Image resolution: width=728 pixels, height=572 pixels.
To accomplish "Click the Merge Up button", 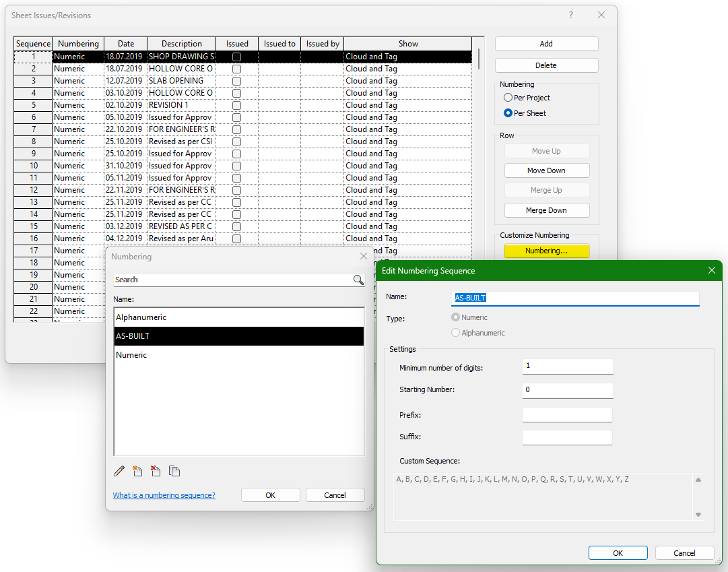I will 546,189.
